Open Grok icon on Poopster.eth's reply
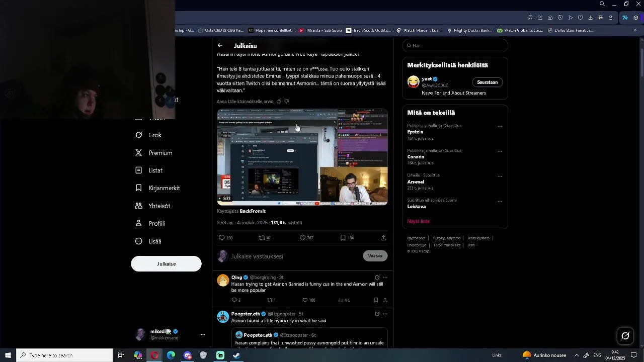Viewport: 644px width, 362px height. [377, 314]
